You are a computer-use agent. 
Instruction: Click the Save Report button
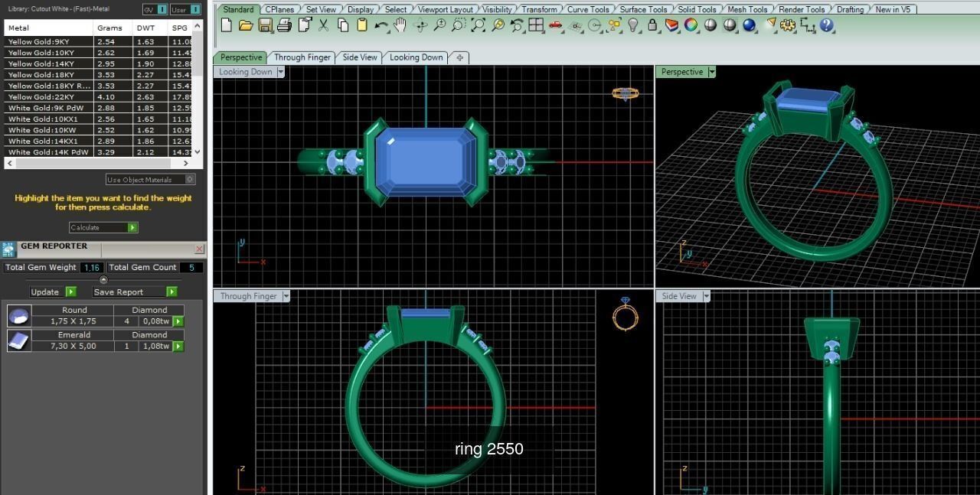pos(135,291)
